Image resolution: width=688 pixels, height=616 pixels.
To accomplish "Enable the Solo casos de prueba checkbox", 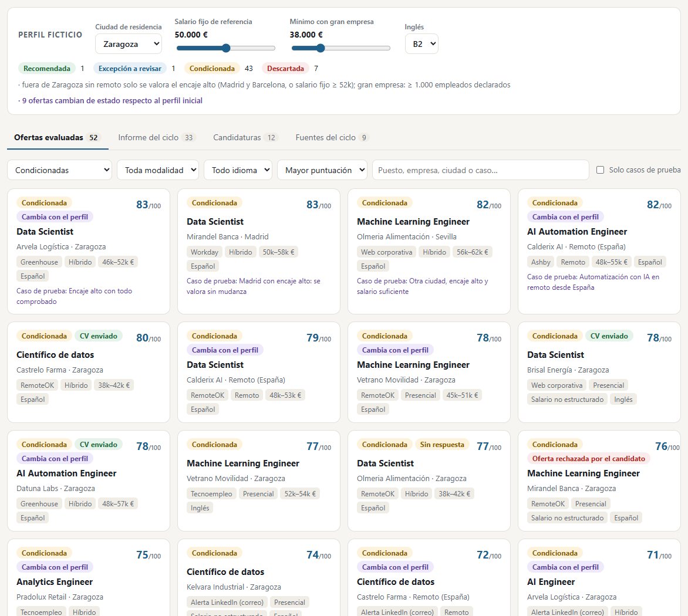I will tap(601, 170).
